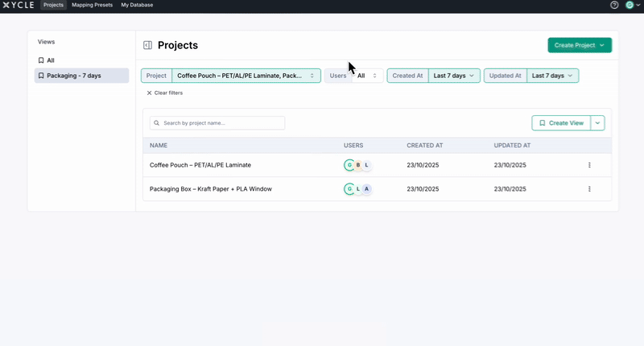The height and width of the screenshot is (346, 644).
Task: Change Updated At Last 7 days filter
Action: coord(552,76)
